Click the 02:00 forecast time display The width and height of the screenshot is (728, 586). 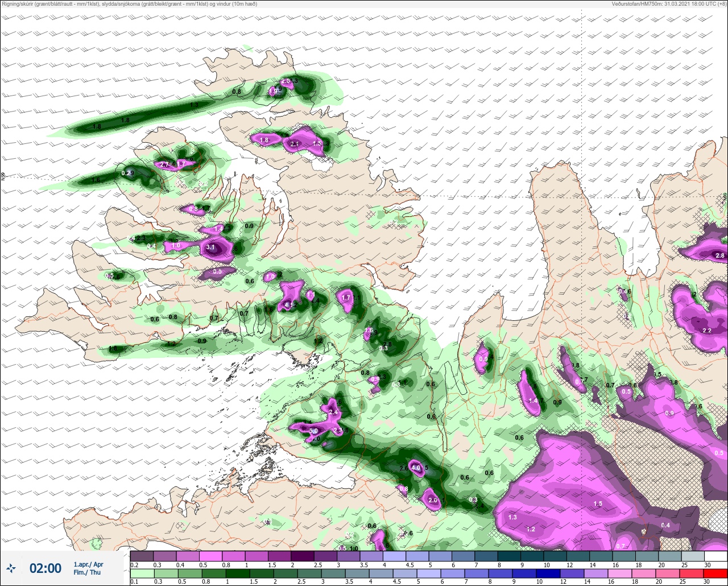pos(45,568)
